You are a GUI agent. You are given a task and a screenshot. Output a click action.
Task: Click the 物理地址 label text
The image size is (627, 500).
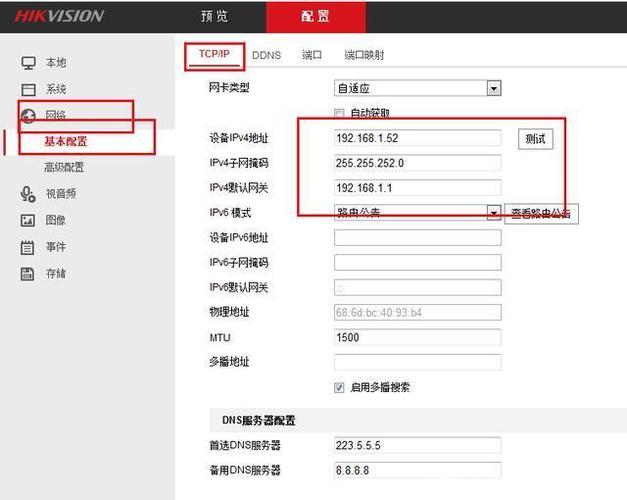point(229,312)
